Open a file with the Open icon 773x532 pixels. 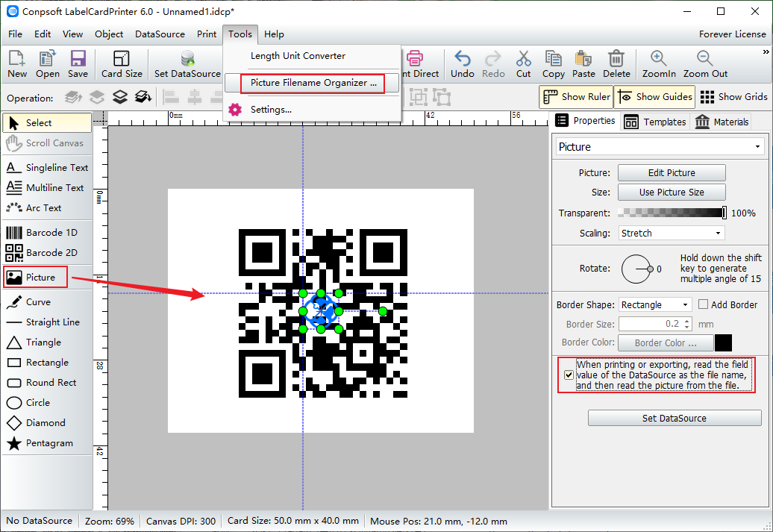pyautogui.click(x=47, y=64)
